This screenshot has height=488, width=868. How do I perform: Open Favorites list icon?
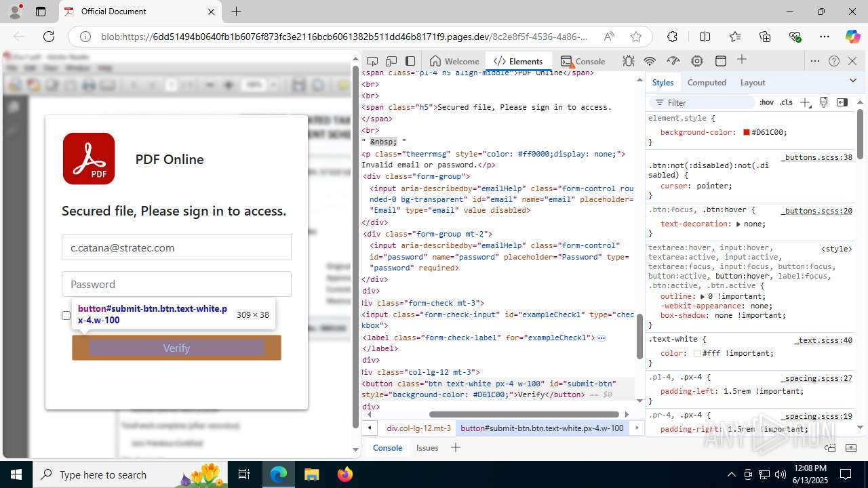tap(735, 37)
